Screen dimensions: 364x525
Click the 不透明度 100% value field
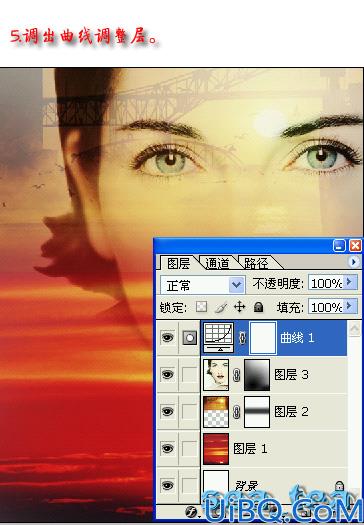point(325,284)
